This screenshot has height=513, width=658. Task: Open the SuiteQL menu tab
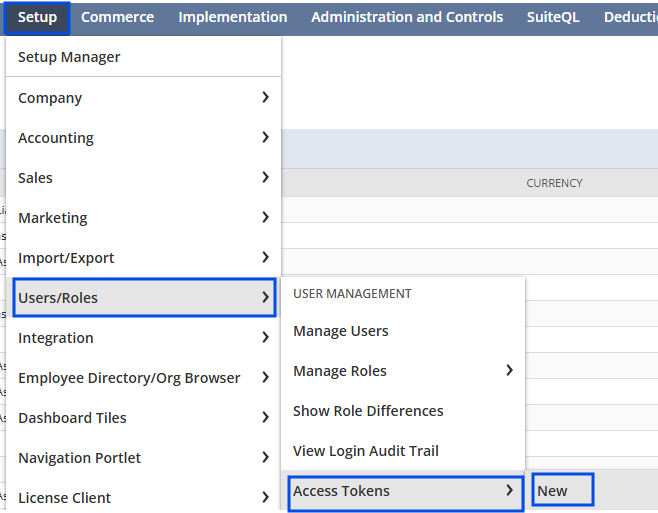point(553,18)
